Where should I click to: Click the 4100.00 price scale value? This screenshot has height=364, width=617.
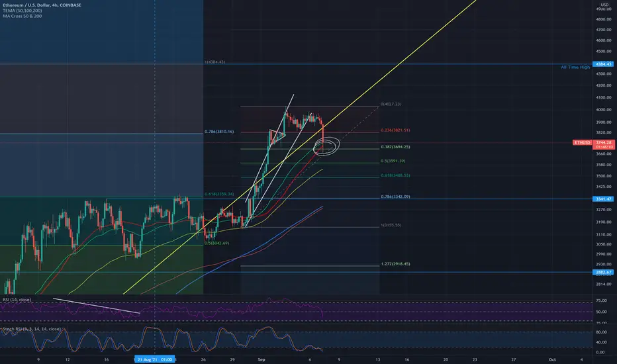click(x=603, y=97)
